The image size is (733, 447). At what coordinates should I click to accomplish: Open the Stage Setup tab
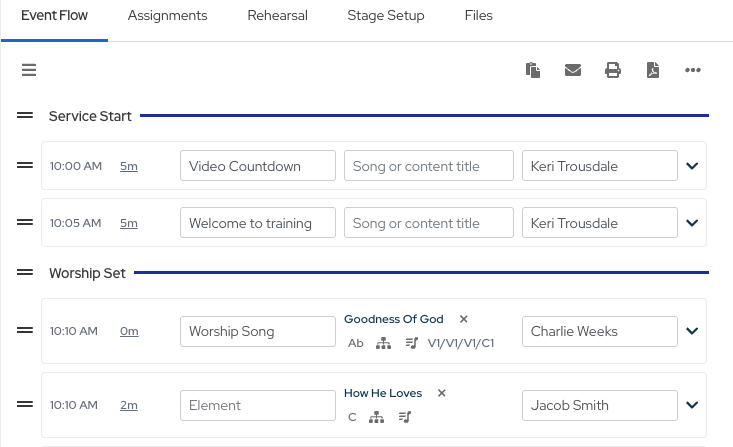point(385,16)
